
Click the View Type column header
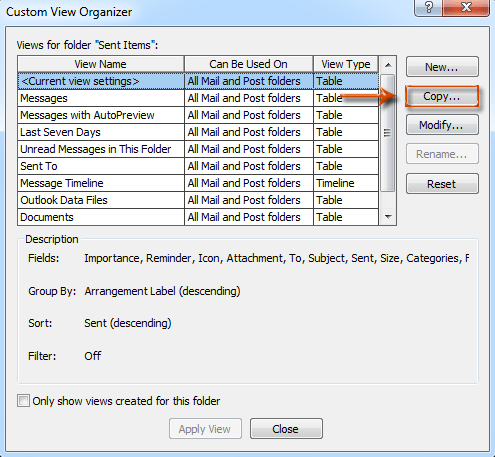(346, 64)
